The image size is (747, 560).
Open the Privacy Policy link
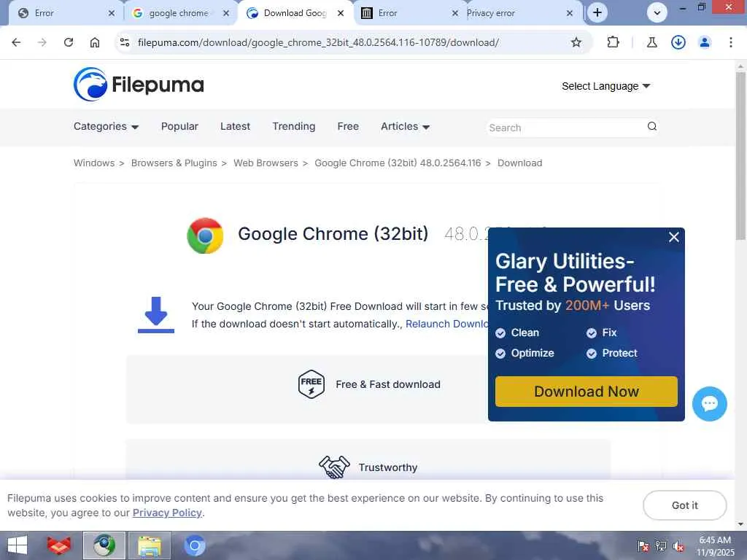[167, 513]
